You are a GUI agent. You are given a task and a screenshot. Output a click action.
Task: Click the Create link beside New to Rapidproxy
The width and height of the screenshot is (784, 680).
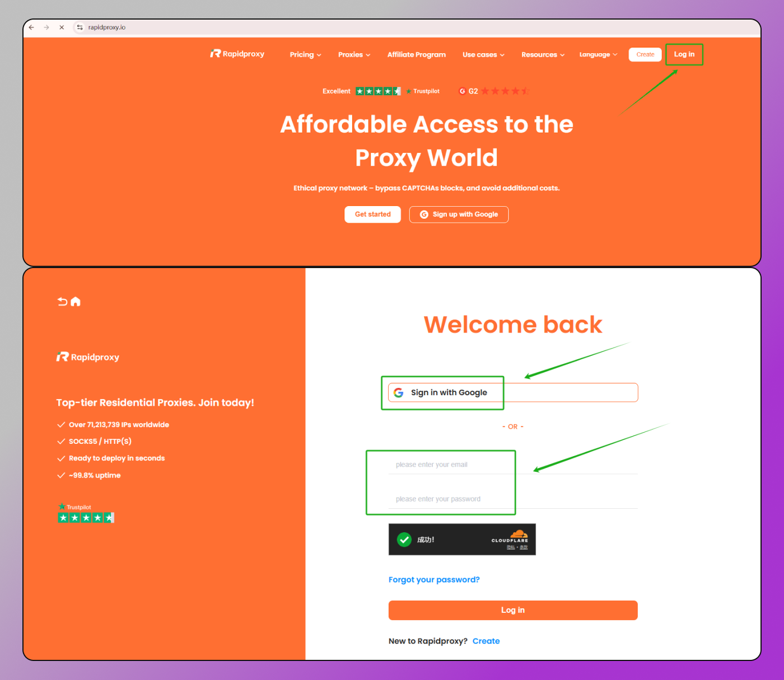[486, 641]
